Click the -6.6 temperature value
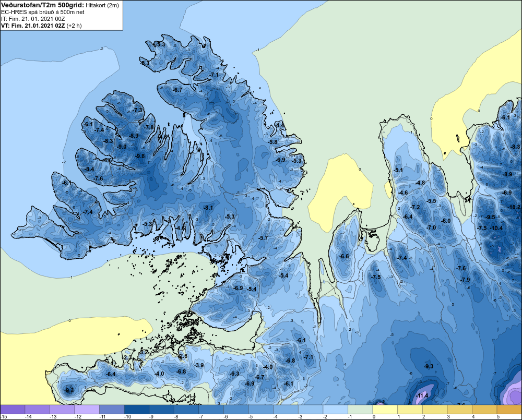 344,256
